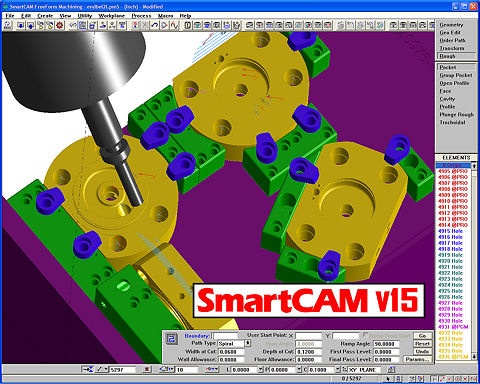Click the '0 / 5297' status bar counter
The height and width of the screenshot is (384, 480).
tap(351, 379)
